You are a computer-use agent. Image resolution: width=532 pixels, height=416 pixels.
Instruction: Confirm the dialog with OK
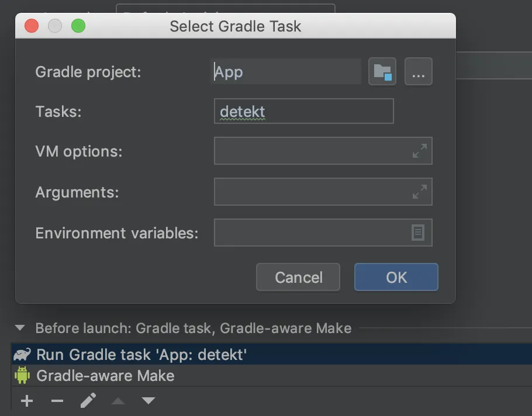396,277
